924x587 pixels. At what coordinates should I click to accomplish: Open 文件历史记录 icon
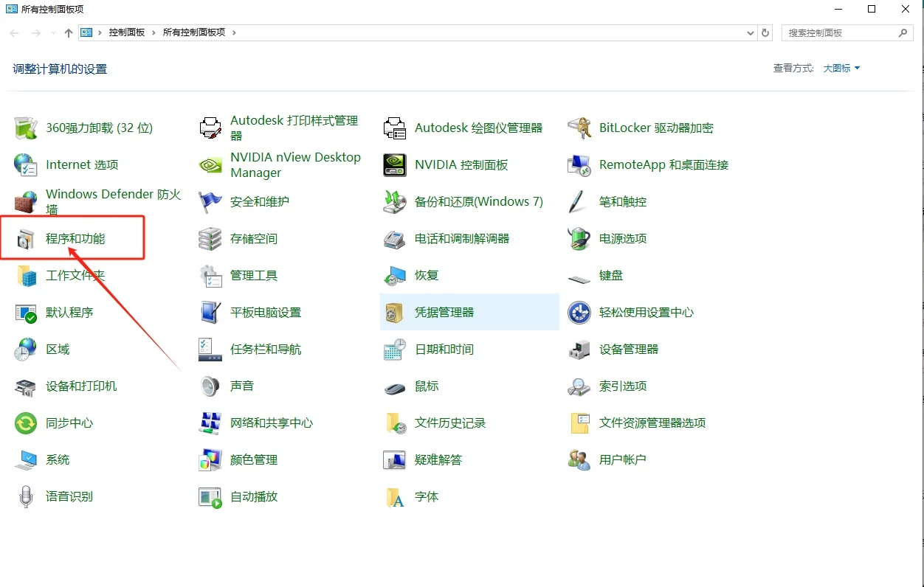pyautogui.click(x=395, y=423)
